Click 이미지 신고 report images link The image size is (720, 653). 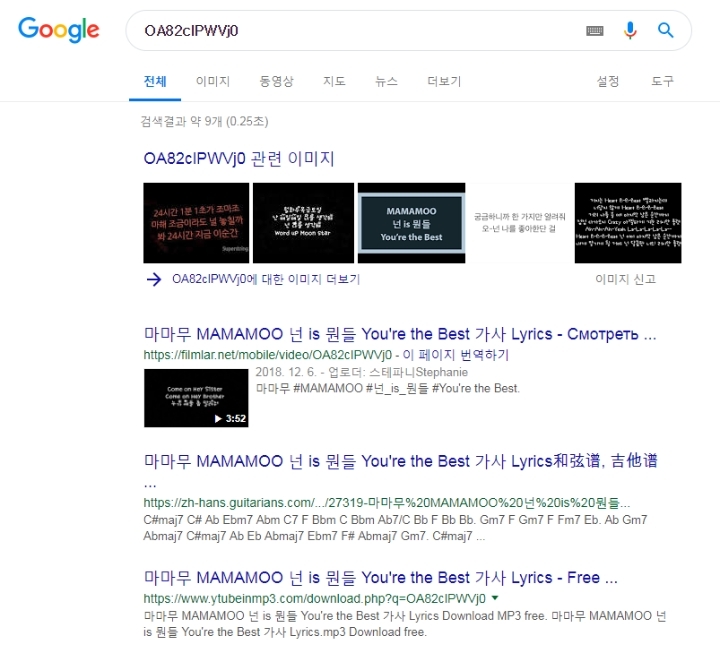[x=625, y=279]
